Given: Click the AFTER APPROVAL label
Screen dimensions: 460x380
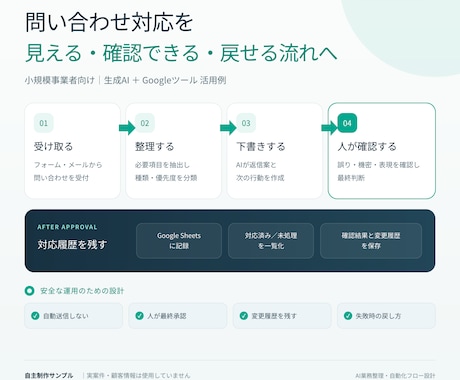Looking at the screenshot, I should click(67, 227).
